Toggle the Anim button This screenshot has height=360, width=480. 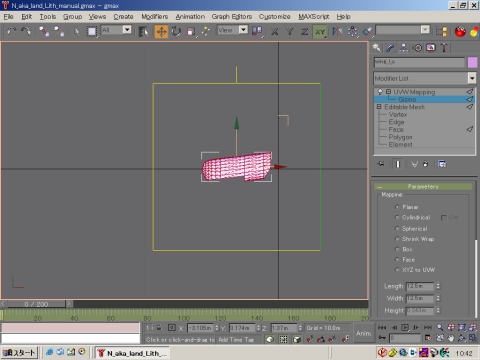tap(363, 333)
